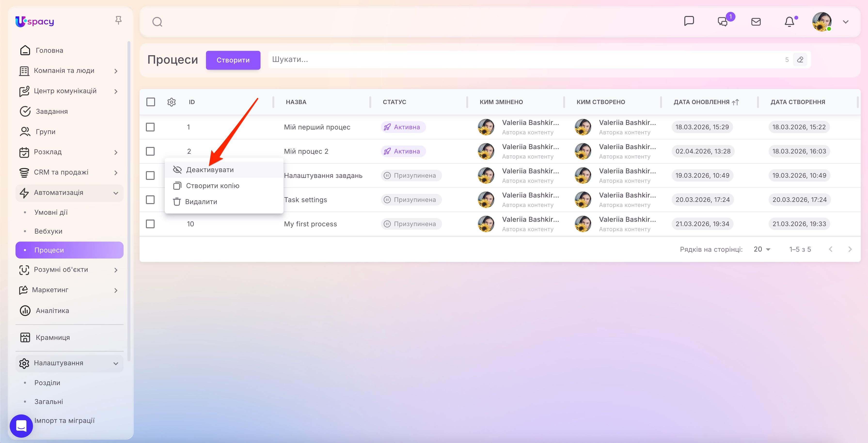Open the mail envelope icon
868x443 pixels.
[756, 22]
